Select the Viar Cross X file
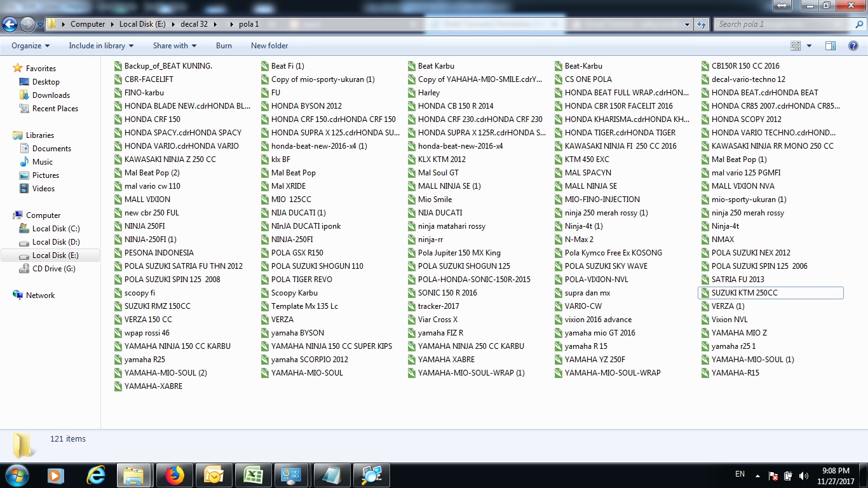Screen dimensions: 868x488 (433, 320)
